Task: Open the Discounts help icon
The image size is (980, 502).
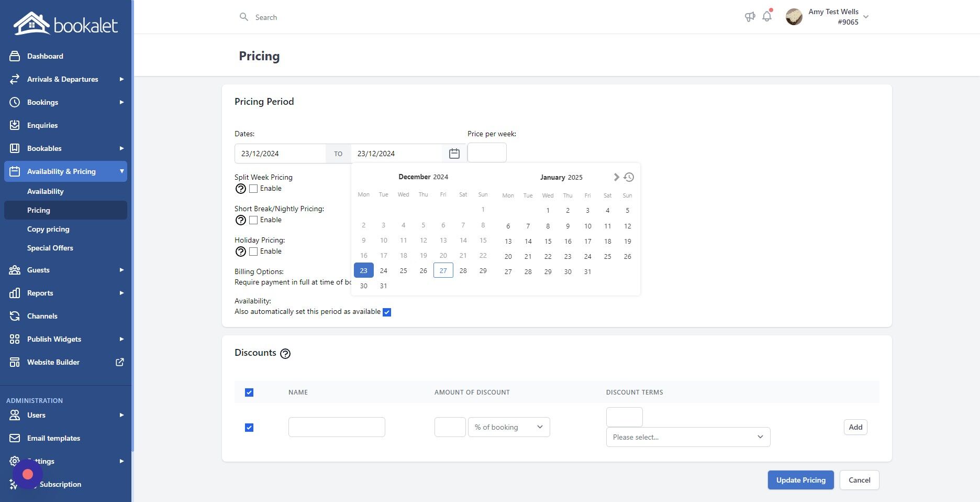Action: 285,354
